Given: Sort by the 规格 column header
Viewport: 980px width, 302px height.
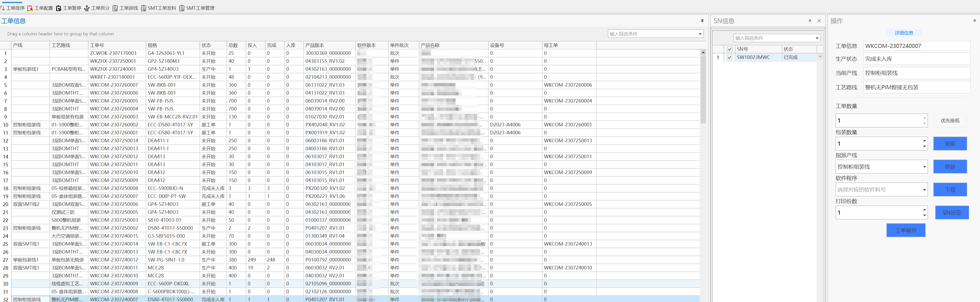Looking at the screenshot, I should [x=173, y=45].
